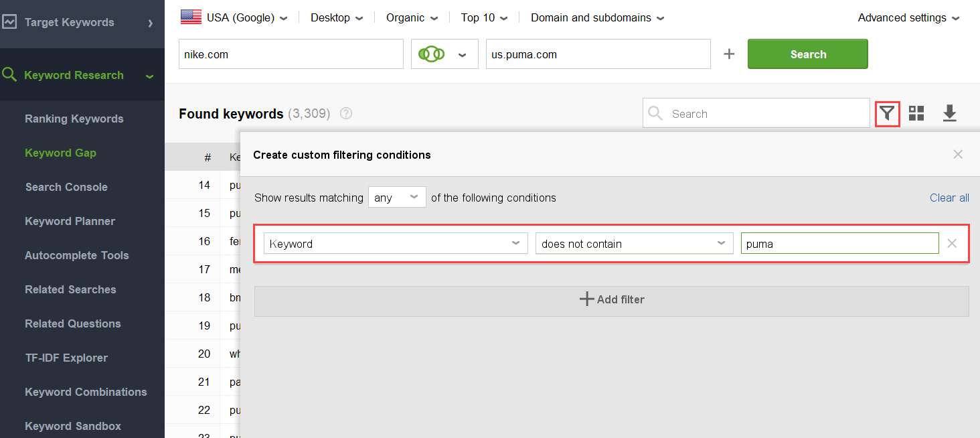The image size is (980, 438).
Task: Open the Domain and subdomains dropdown
Action: tap(598, 18)
